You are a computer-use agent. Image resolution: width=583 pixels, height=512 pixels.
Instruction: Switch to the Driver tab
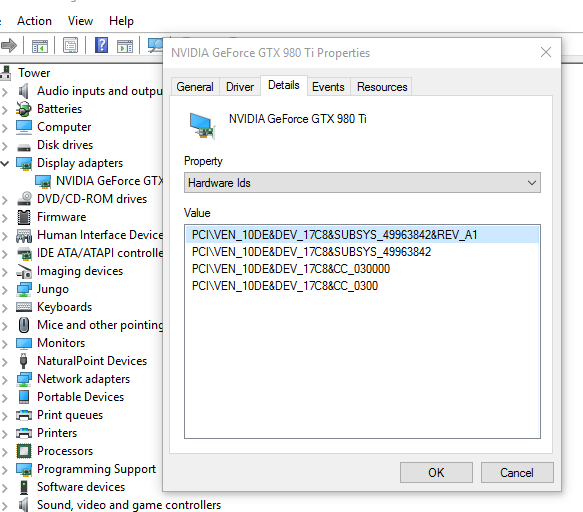(x=240, y=87)
